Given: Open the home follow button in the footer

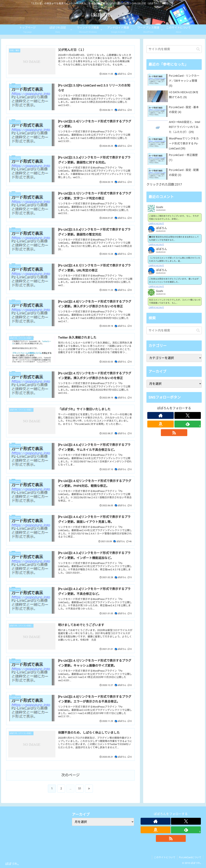Looking at the screenshot, I should [x=155, y=821].
